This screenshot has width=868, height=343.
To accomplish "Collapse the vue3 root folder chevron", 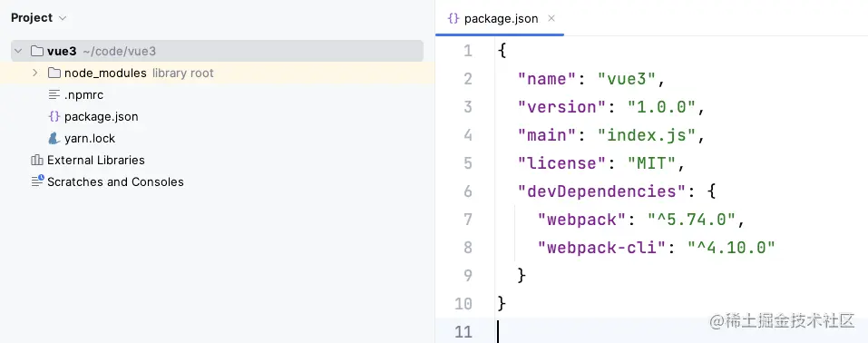I will 18,51.
